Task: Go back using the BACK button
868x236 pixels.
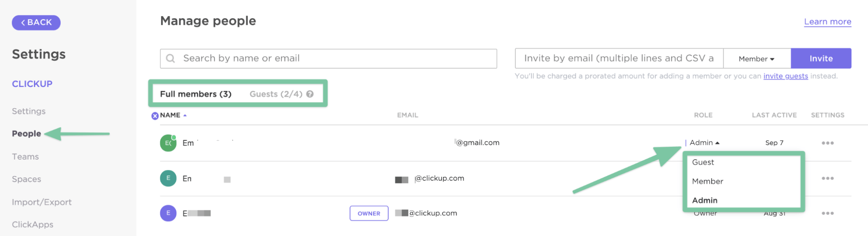Action: 36,23
